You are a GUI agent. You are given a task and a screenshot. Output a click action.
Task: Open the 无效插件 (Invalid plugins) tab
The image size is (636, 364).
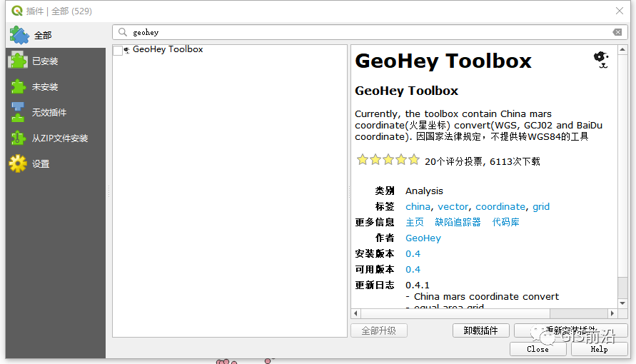[x=56, y=112]
